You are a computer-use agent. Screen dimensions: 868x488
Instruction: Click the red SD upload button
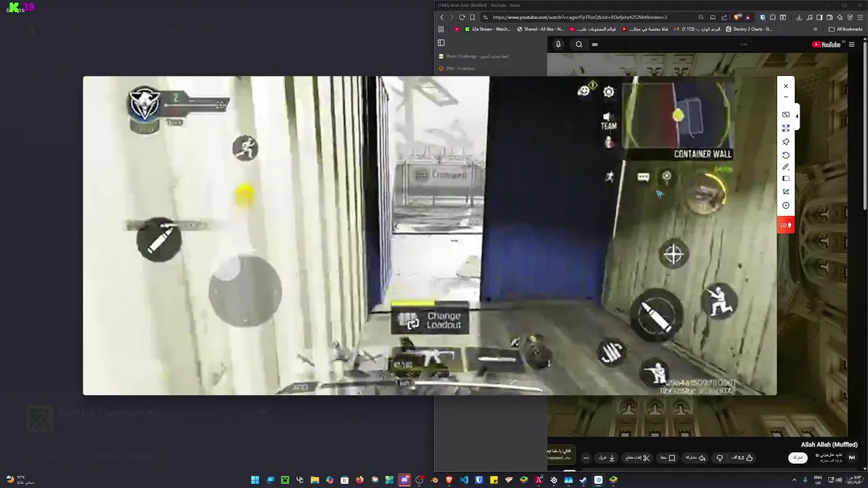coord(786,225)
